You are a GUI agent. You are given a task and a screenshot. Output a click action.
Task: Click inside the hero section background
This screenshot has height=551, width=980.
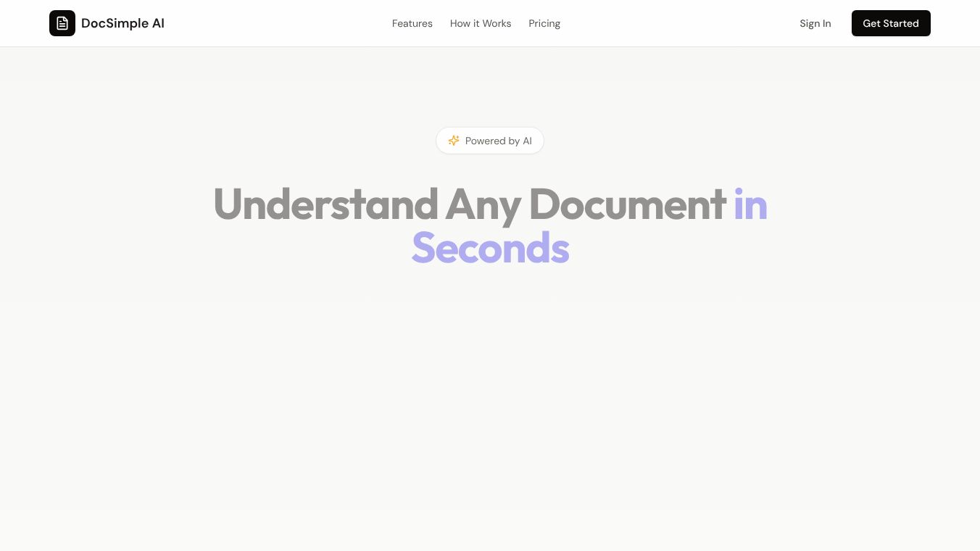coord(490,362)
